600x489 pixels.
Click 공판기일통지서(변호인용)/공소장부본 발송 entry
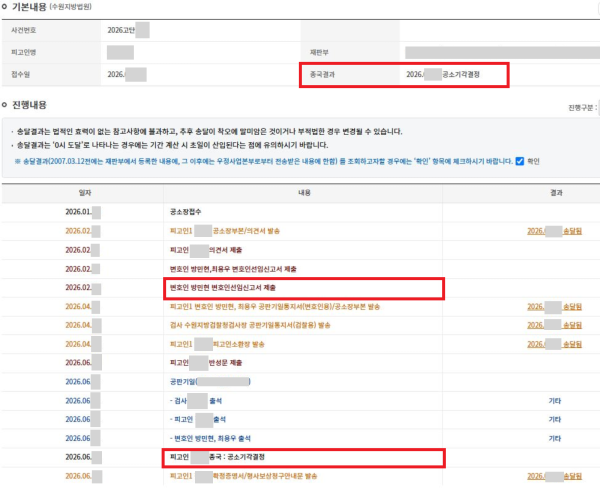coord(275,307)
